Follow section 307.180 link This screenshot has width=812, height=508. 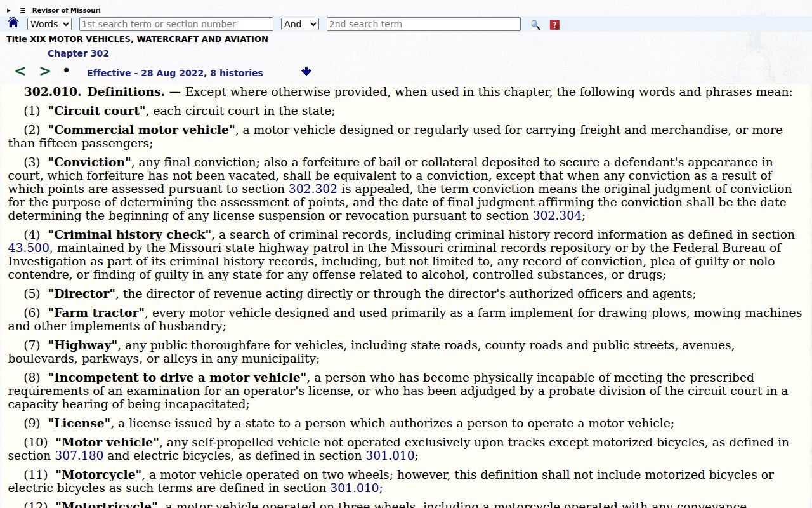click(79, 455)
